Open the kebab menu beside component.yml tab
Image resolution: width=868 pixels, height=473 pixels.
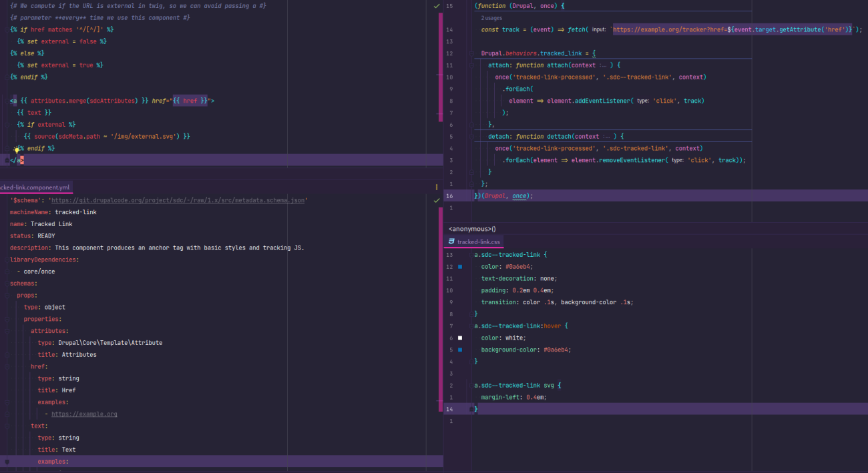point(437,187)
